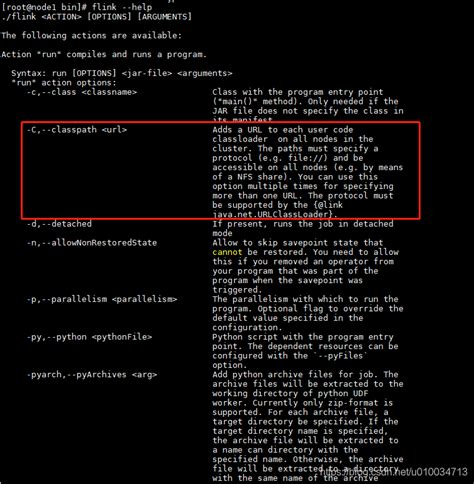
Task: Click 'The following actions are available:' line
Action: pyautogui.click(x=91, y=35)
